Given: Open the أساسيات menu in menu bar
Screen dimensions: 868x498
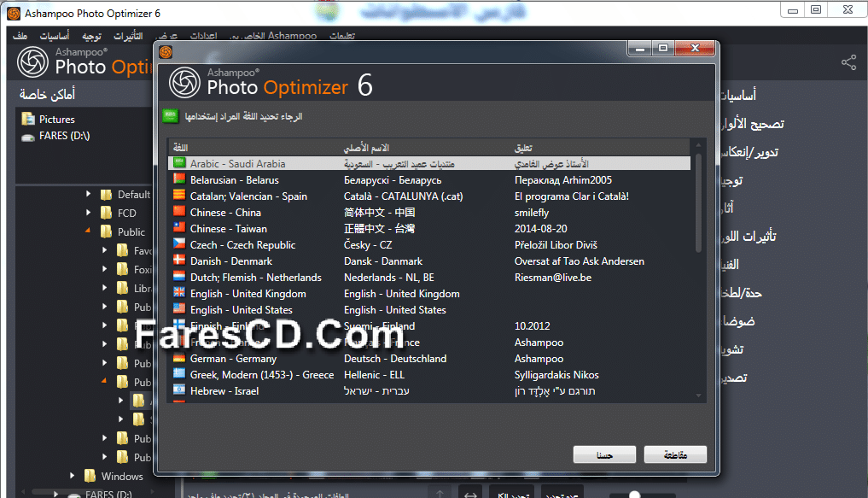Looking at the screenshot, I should click(55, 36).
